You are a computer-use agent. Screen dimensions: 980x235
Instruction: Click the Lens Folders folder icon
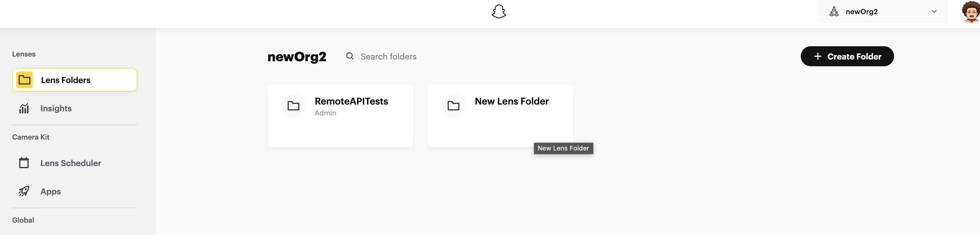pos(24,80)
